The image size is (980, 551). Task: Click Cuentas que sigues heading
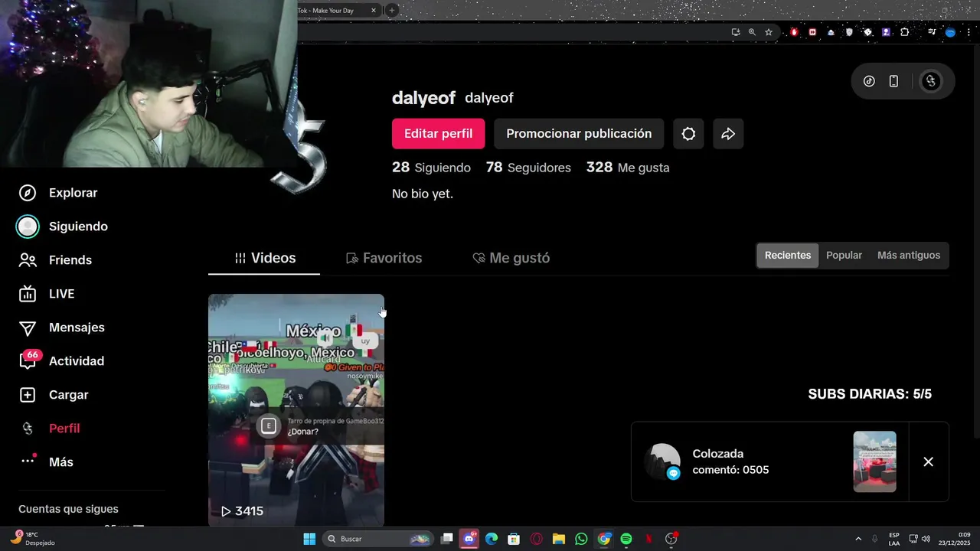(x=68, y=509)
